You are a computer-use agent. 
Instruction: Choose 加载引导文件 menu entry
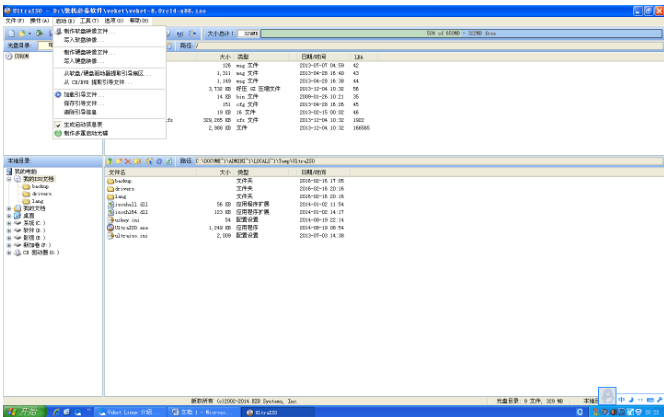click(110, 95)
